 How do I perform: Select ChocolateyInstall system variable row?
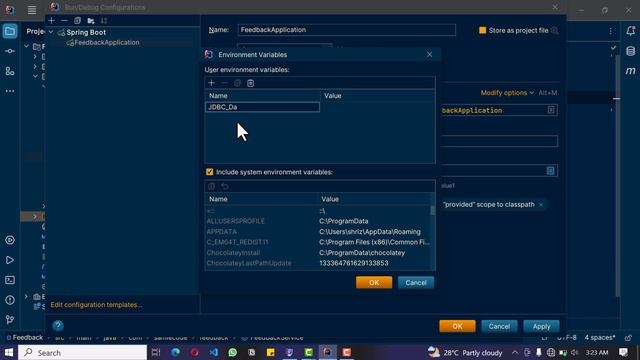[318, 253]
